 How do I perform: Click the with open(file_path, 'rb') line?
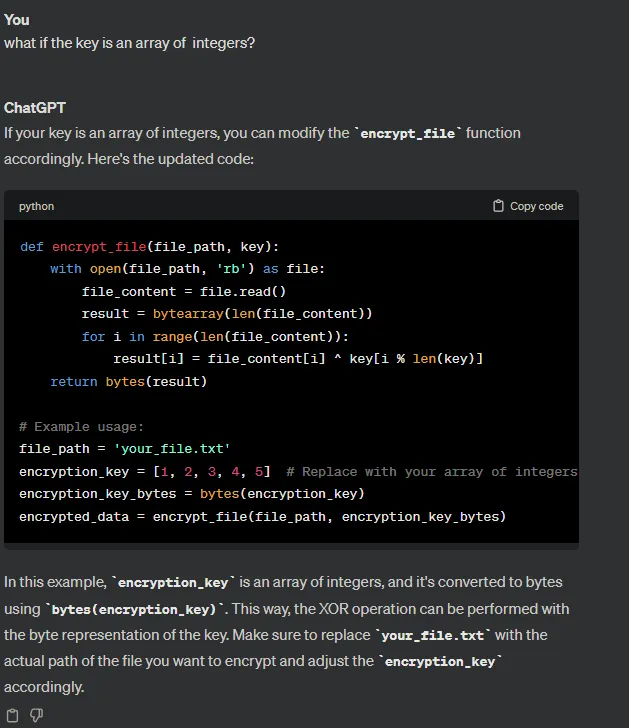coord(188,269)
